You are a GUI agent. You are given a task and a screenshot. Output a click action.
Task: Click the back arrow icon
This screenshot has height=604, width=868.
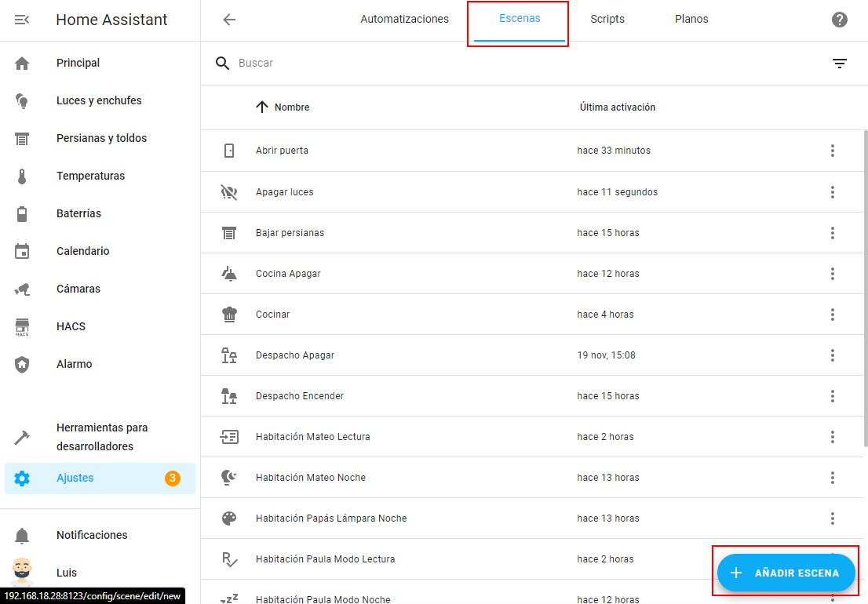[x=229, y=20]
